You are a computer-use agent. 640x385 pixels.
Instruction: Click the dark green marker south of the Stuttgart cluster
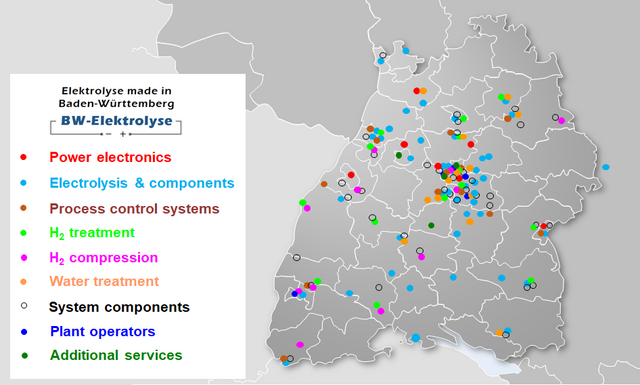click(x=431, y=225)
